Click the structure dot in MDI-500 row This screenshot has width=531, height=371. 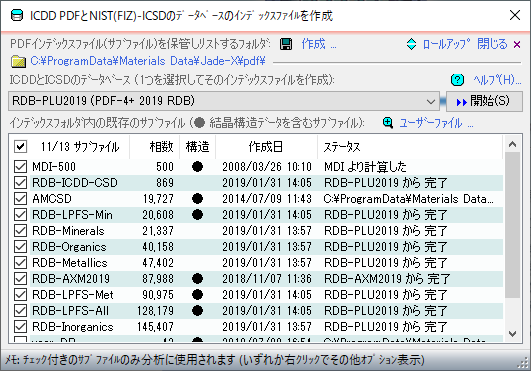197,167
